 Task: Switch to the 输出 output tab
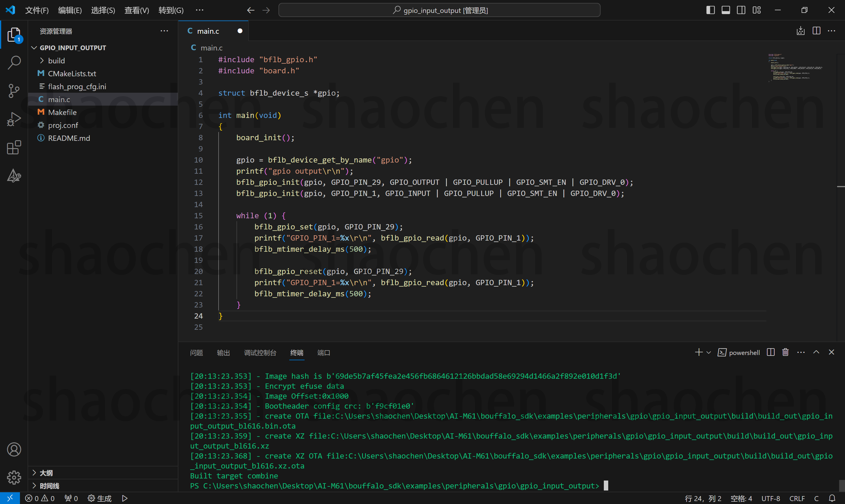coord(223,353)
